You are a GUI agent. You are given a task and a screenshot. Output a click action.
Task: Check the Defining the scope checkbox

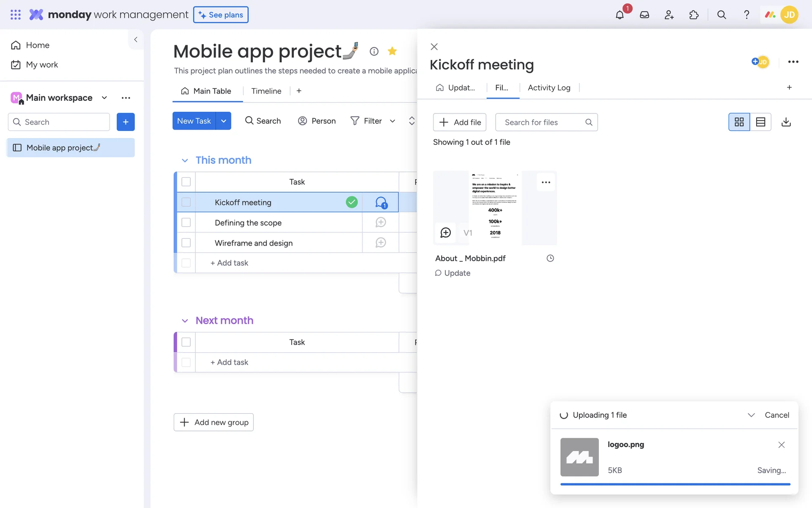tap(186, 223)
